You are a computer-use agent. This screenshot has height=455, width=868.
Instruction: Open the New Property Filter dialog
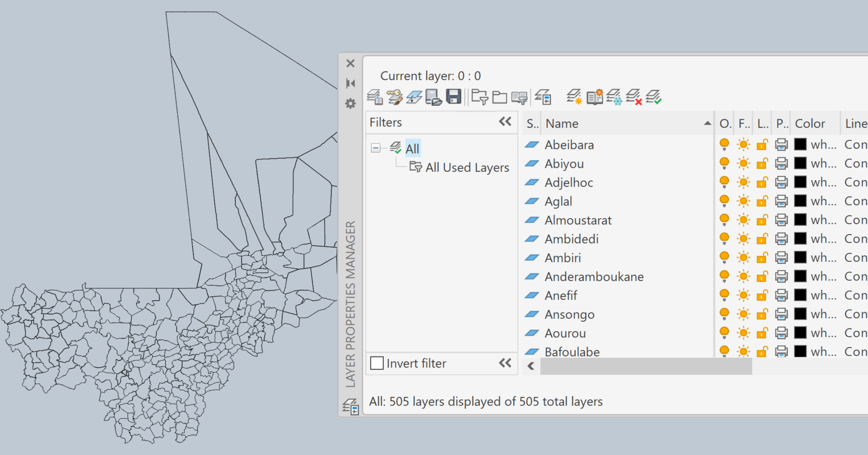tap(481, 97)
